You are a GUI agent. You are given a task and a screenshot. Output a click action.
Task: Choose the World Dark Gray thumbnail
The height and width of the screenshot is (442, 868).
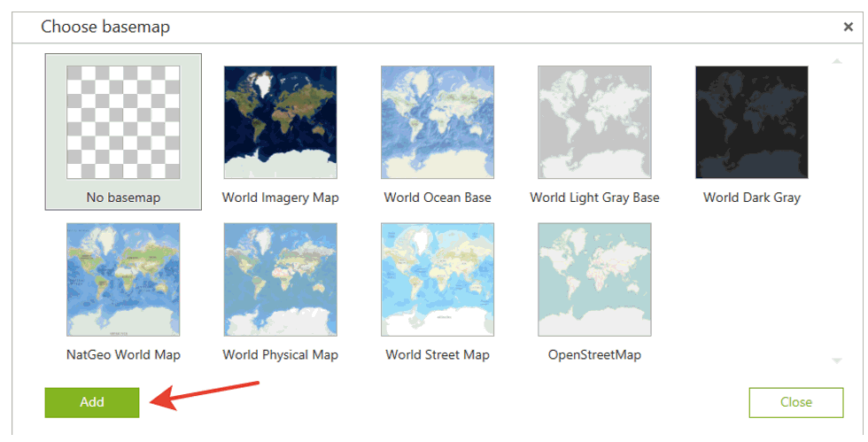tap(751, 122)
